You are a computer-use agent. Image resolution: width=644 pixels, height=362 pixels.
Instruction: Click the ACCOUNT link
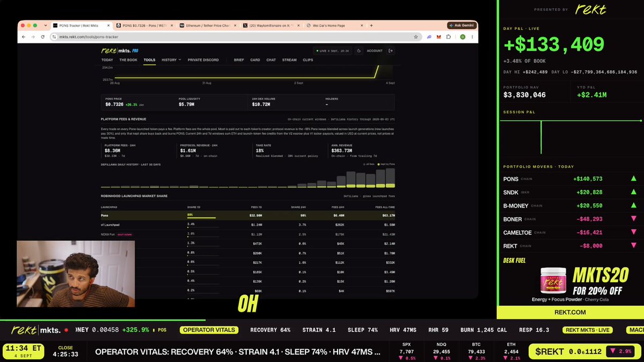(x=375, y=51)
